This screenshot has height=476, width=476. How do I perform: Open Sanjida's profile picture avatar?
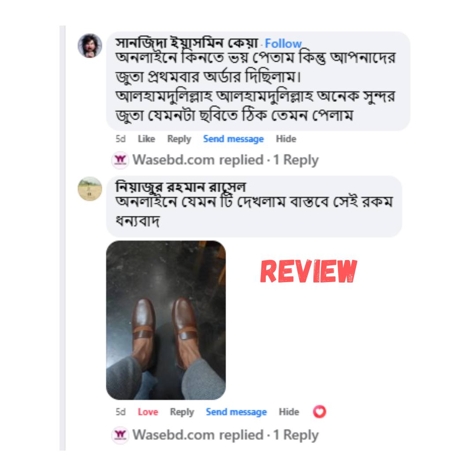(x=90, y=46)
